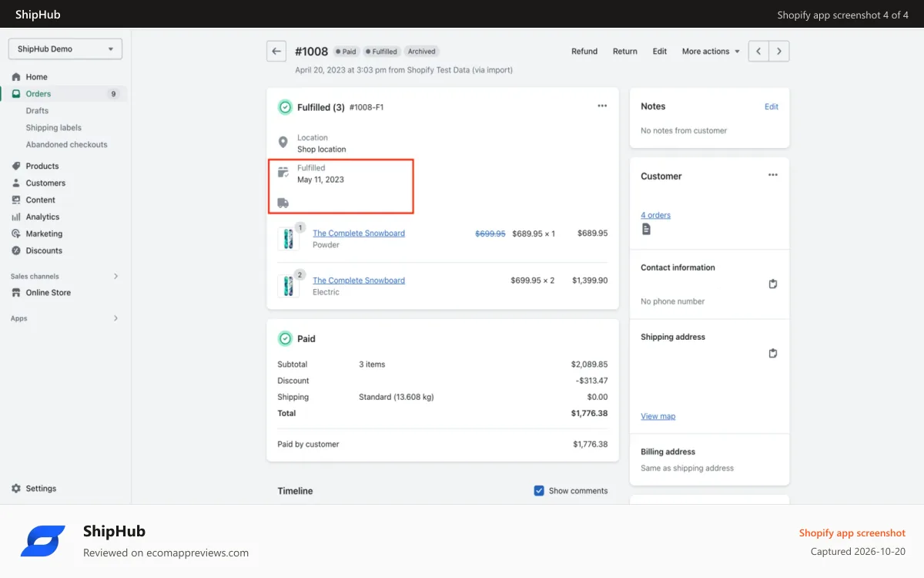Click the Discounts badge icon in sidebar
The image size is (924, 578).
(16, 250)
